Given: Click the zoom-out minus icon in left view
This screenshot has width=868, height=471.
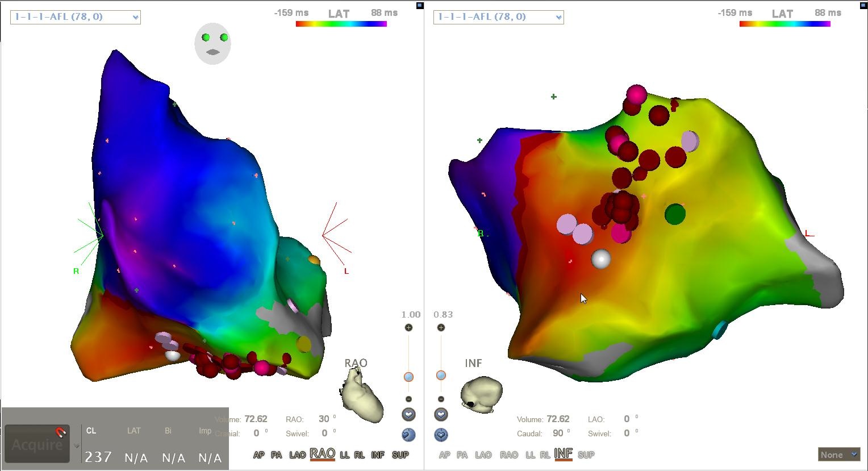Looking at the screenshot, I should (408, 399).
